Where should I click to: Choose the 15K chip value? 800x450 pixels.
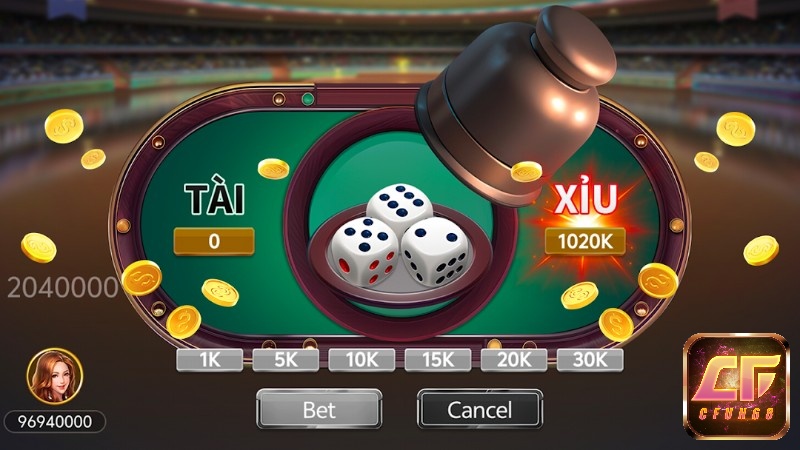438,360
